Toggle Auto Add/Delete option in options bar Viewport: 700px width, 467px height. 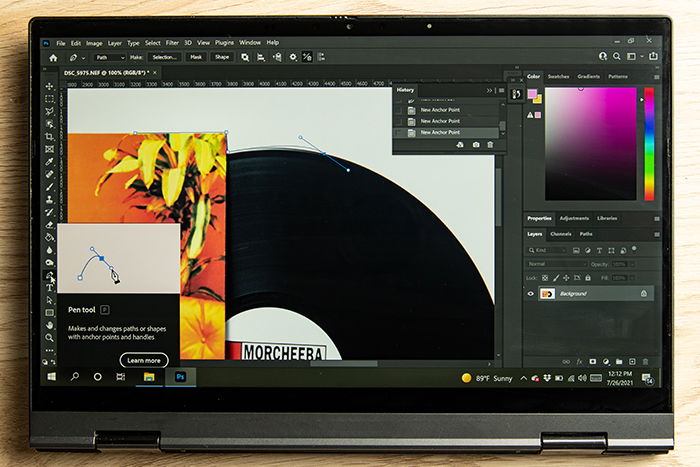point(307,57)
